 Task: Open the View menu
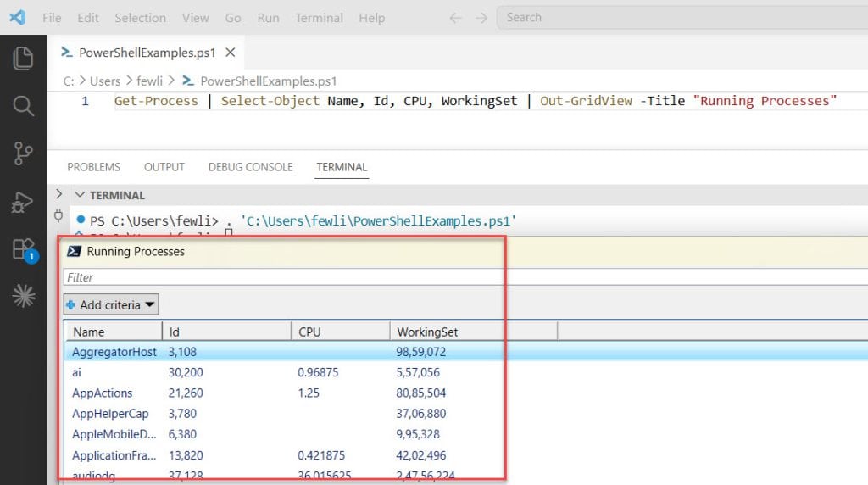pyautogui.click(x=196, y=18)
